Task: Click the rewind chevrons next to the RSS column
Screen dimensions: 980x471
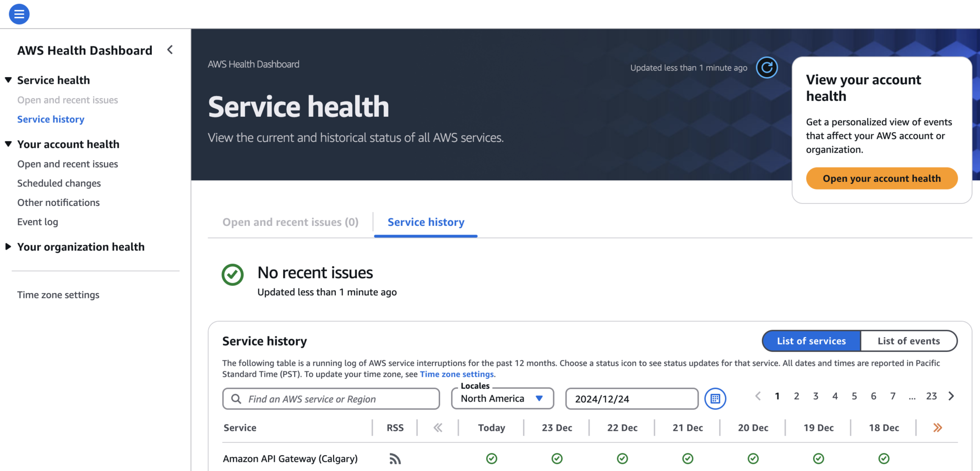Action: 437,427
